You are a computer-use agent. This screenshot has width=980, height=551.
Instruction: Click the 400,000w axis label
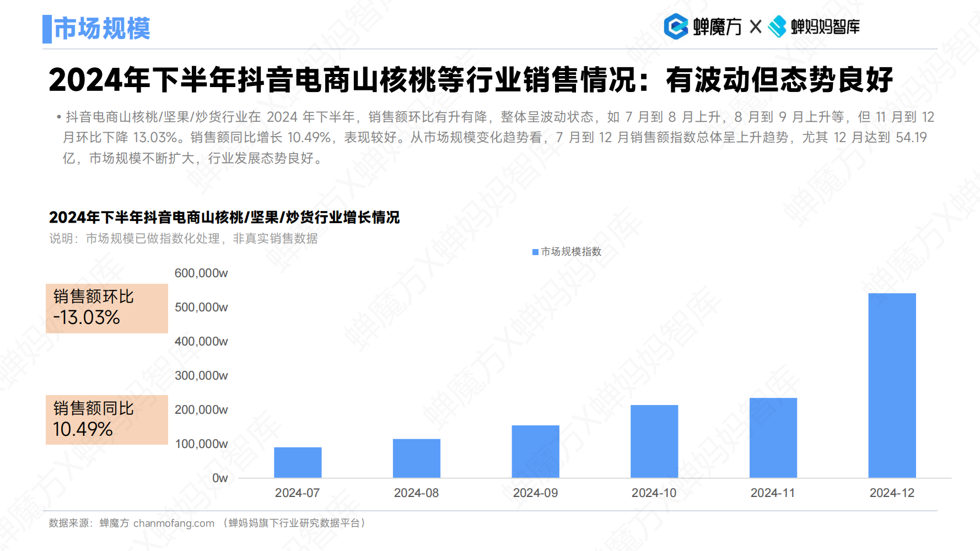[x=201, y=342]
